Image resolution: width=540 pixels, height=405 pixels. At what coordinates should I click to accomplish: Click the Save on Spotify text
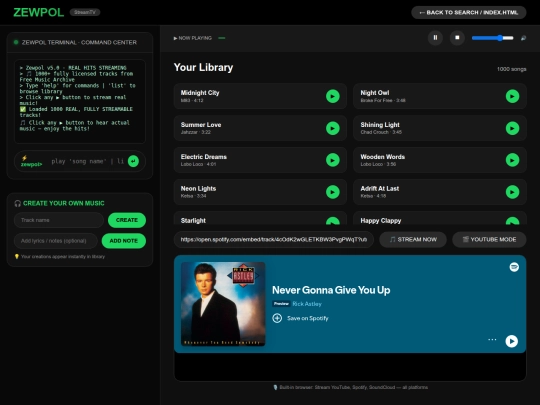[308, 318]
